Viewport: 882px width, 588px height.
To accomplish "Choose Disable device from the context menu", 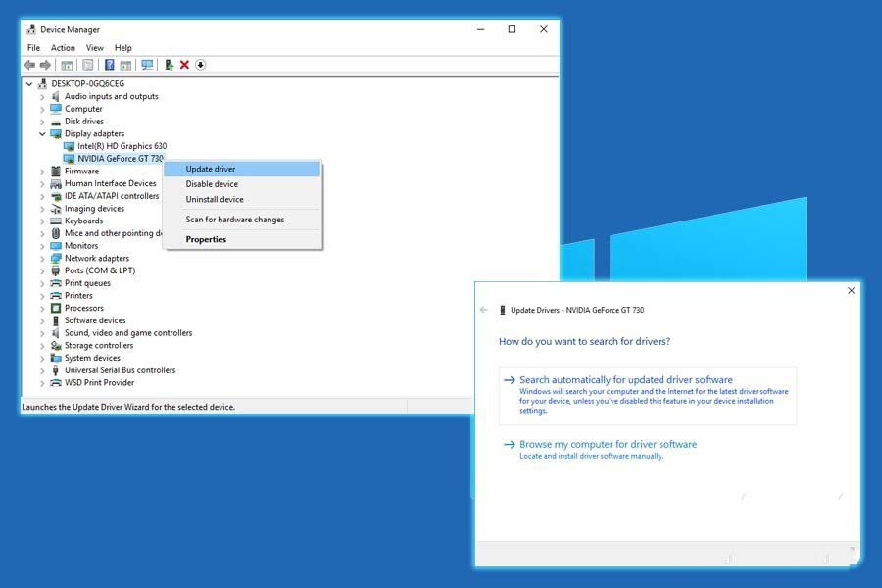I will tap(242, 184).
